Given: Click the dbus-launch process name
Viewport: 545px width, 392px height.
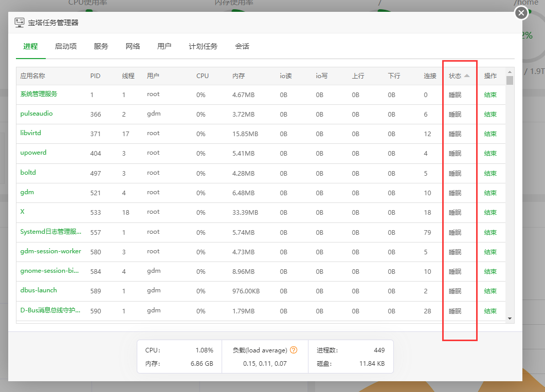Looking at the screenshot, I should 39,290.
